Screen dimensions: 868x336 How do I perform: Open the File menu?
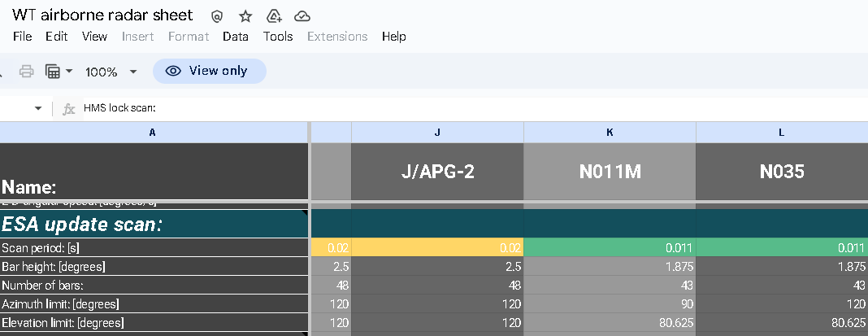click(x=22, y=37)
